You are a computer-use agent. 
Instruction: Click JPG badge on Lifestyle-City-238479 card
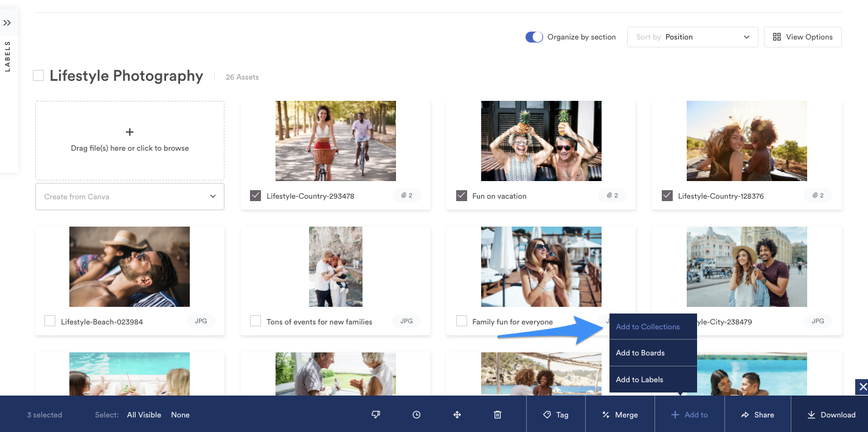pyautogui.click(x=818, y=321)
